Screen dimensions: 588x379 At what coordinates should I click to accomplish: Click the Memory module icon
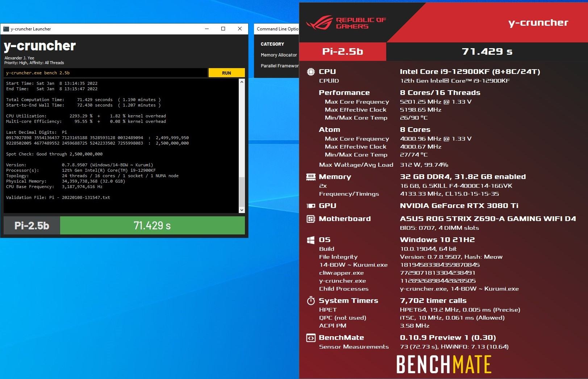click(x=311, y=177)
